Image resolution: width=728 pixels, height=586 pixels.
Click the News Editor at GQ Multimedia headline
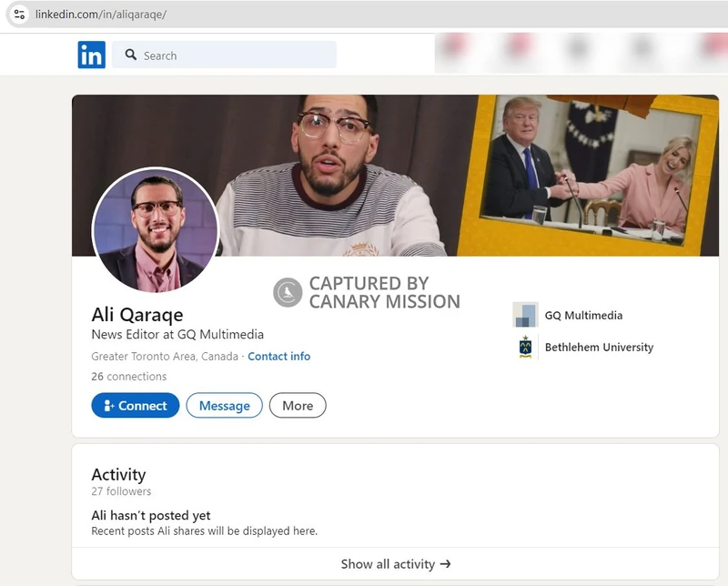pyautogui.click(x=177, y=334)
